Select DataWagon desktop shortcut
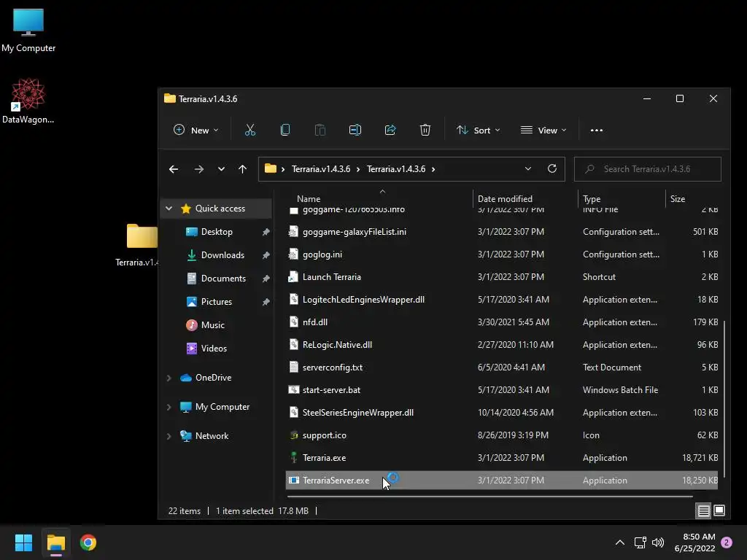This screenshot has width=747, height=560. 28,101
